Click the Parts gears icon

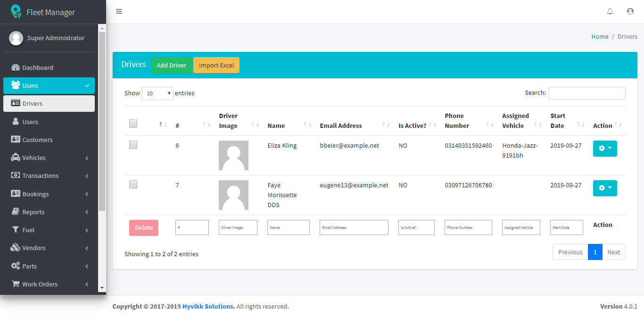click(x=16, y=266)
